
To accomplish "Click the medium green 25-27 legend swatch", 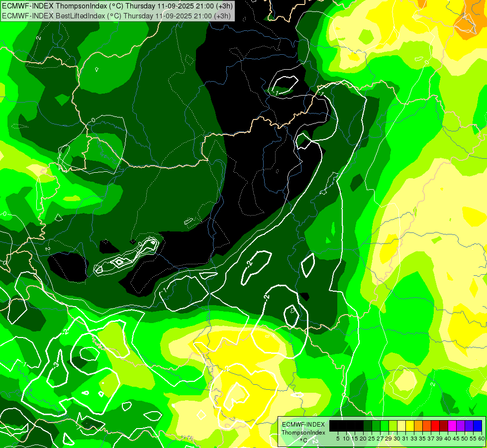I will tap(376, 426).
